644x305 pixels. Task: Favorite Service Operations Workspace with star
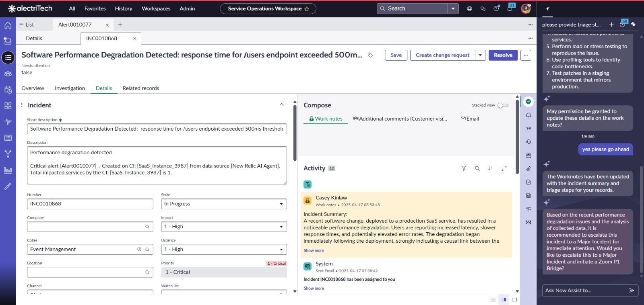coord(307,9)
